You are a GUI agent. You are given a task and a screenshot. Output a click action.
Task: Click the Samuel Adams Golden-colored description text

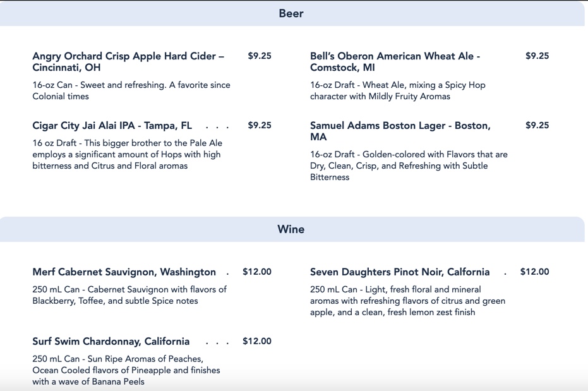point(409,166)
